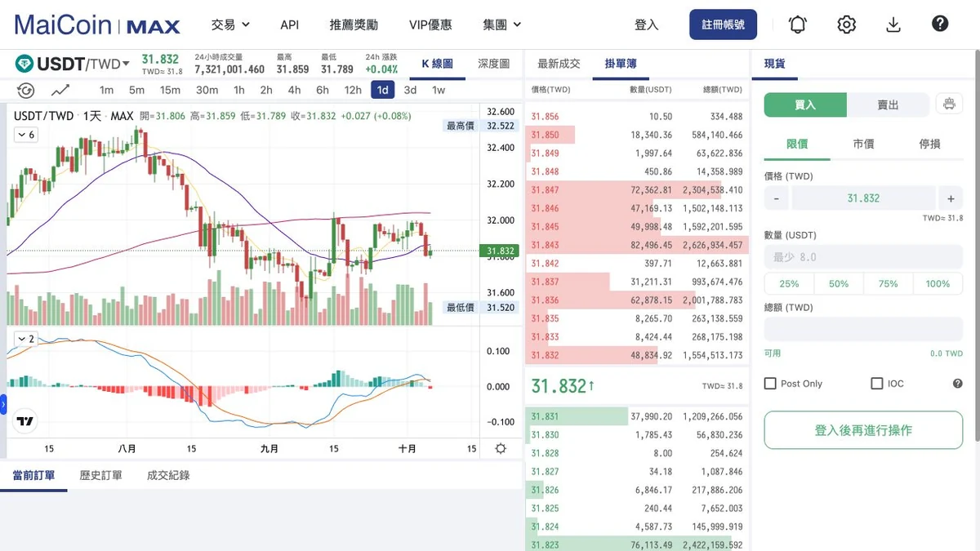Set quantity to 25%
The width and height of the screenshot is (980, 551).
point(789,284)
